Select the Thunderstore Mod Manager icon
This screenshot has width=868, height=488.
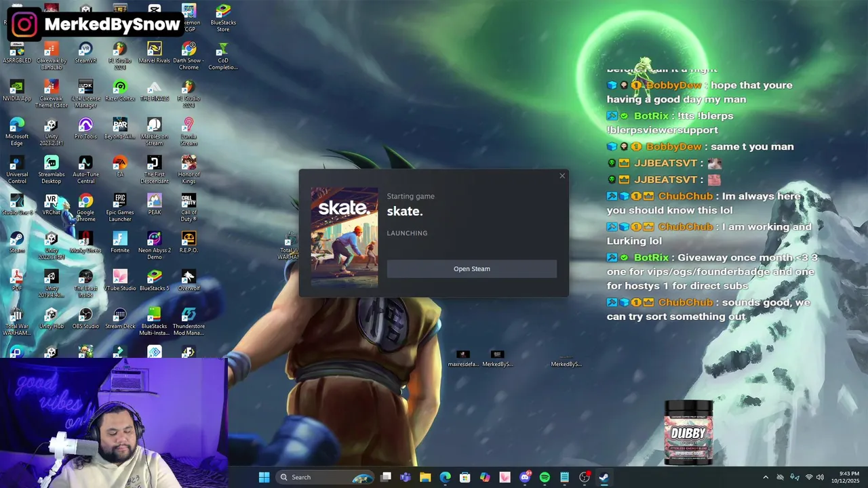(189, 321)
